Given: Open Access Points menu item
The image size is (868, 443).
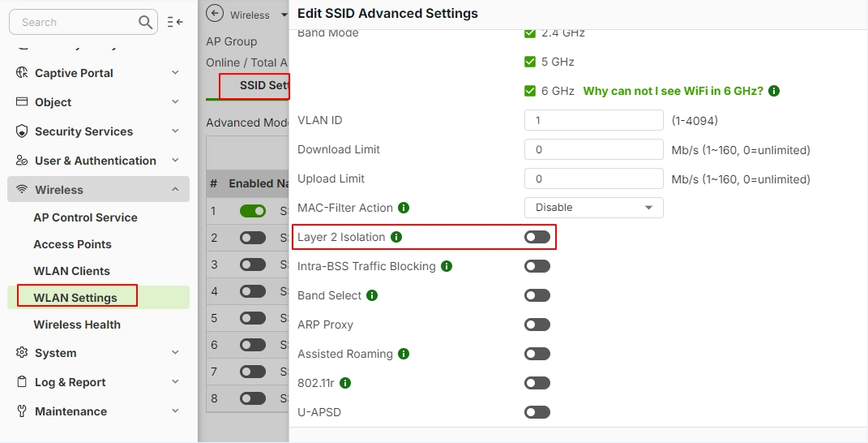Looking at the screenshot, I should click(x=72, y=244).
